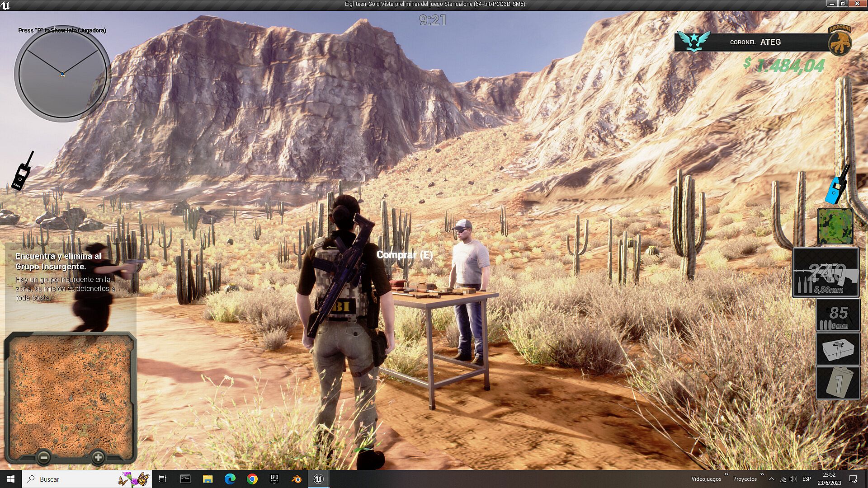Click the terrain minimap panel

click(70, 393)
